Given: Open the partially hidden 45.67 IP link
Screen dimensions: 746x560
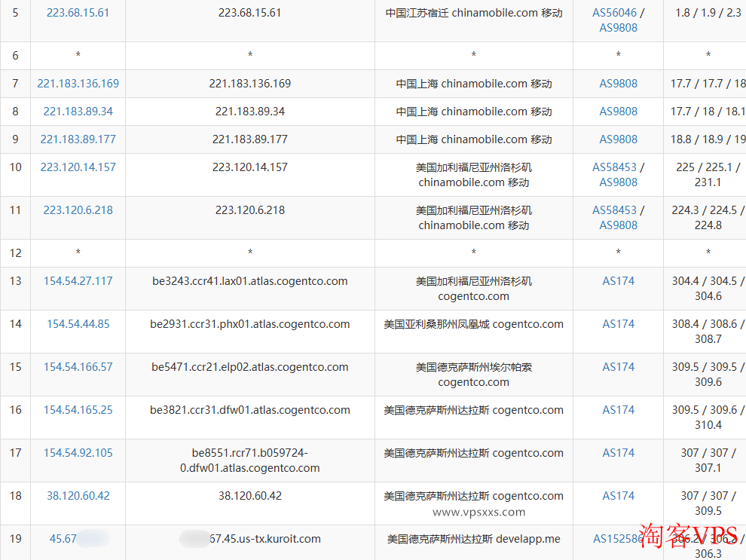Looking at the screenshot, I should point(63,539).
